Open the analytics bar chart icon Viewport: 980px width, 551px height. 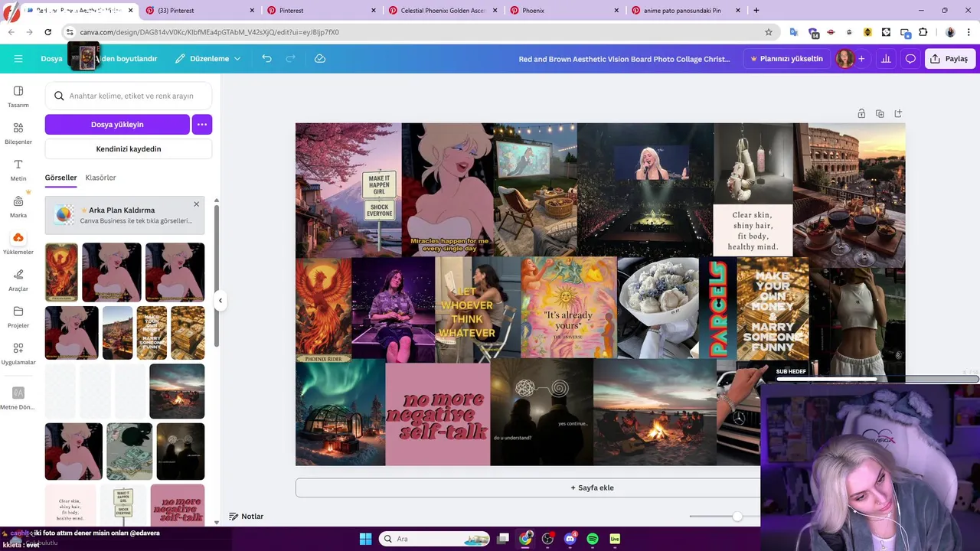tap(886, 59)
